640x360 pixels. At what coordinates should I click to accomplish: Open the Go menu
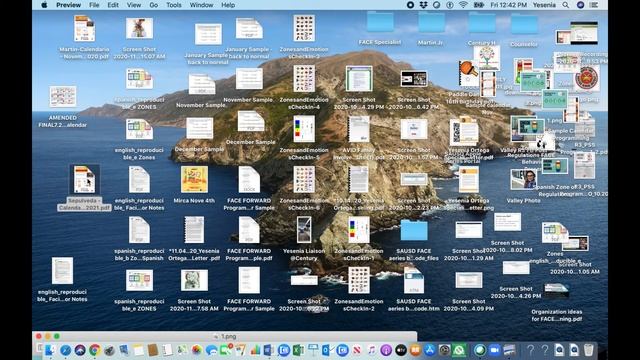click(x=153, y=5)
